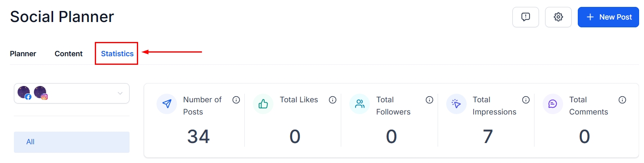Create a New Post
The height and width of the screenshot is (163, 644).
tap(608, 17)
